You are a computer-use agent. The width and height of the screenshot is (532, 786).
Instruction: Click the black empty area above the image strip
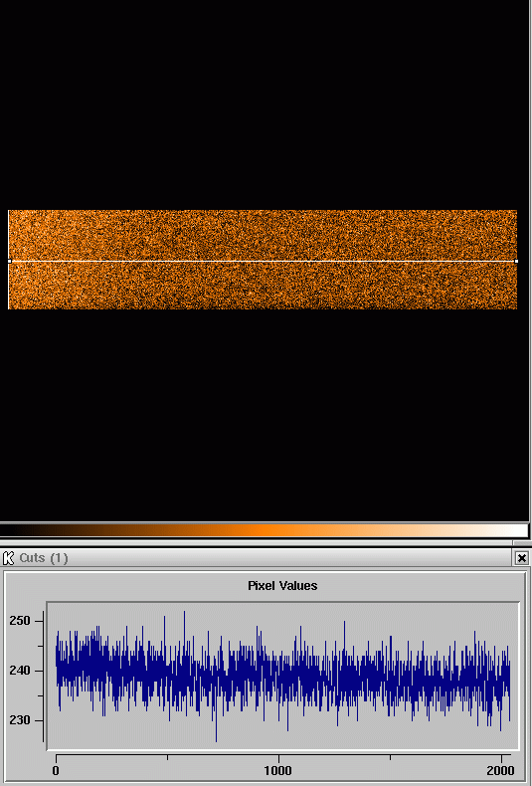click(263, 105)
